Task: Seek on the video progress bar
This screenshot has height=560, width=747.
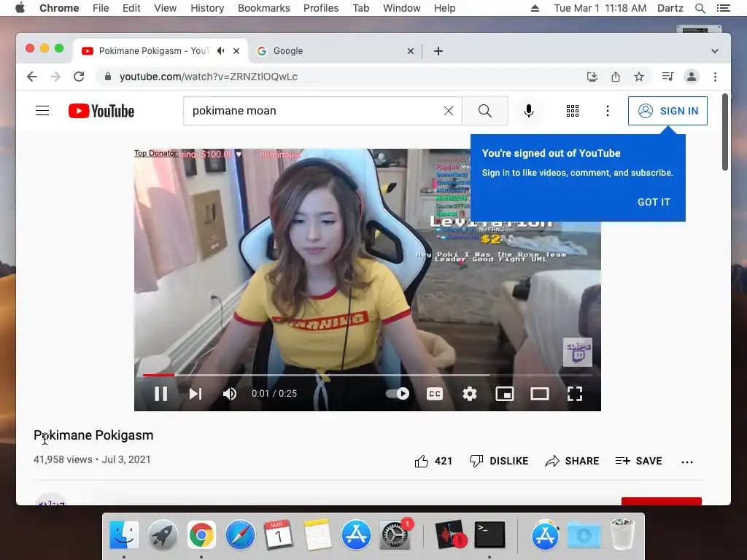Action: [368, 376]
